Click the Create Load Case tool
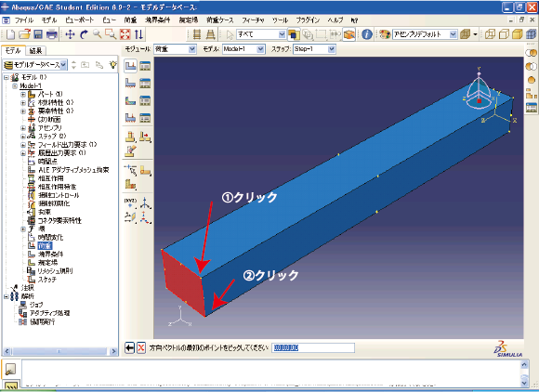This screenshot has height=392, width=539. pos(131,118)
